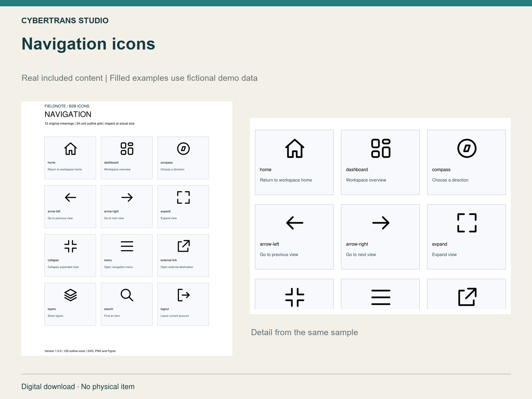Click the large expand icon in the enlarged detail

tap(467, 223)
